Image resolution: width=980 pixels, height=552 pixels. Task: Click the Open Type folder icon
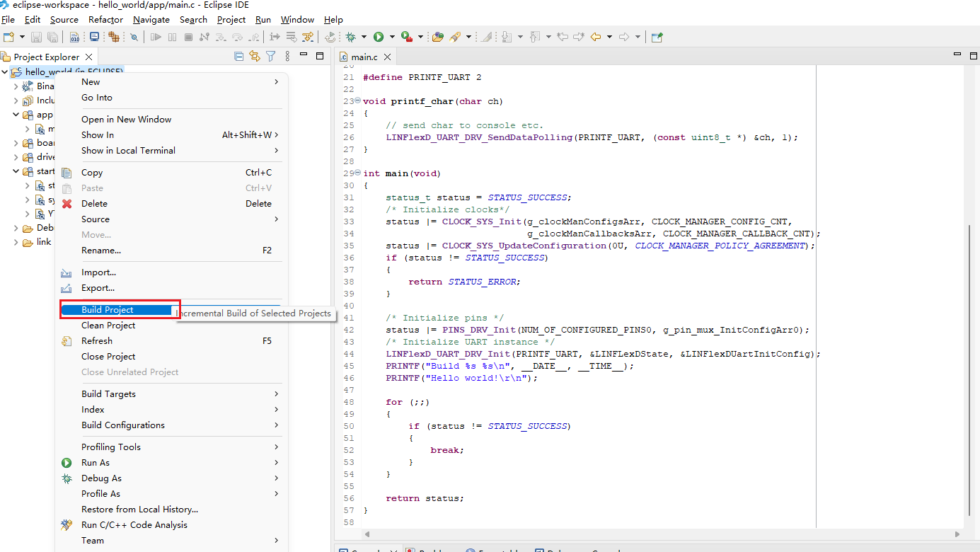click(x=438, y=37)
